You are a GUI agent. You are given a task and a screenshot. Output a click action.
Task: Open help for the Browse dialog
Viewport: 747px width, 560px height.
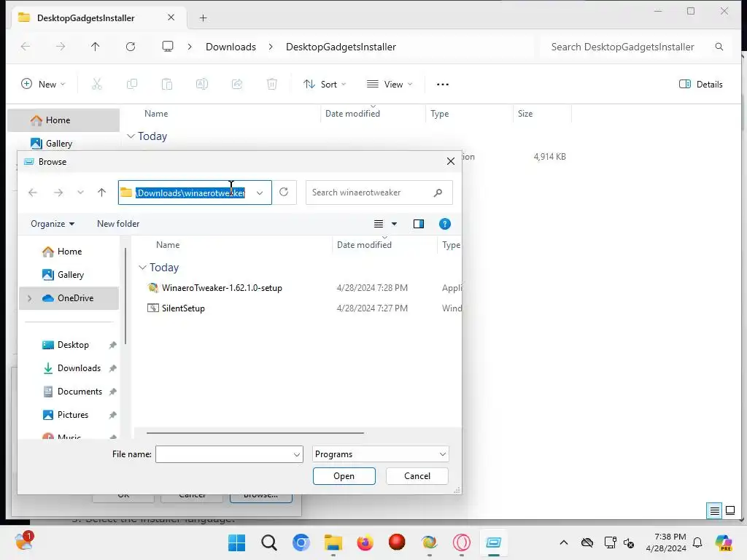[444, 224]
